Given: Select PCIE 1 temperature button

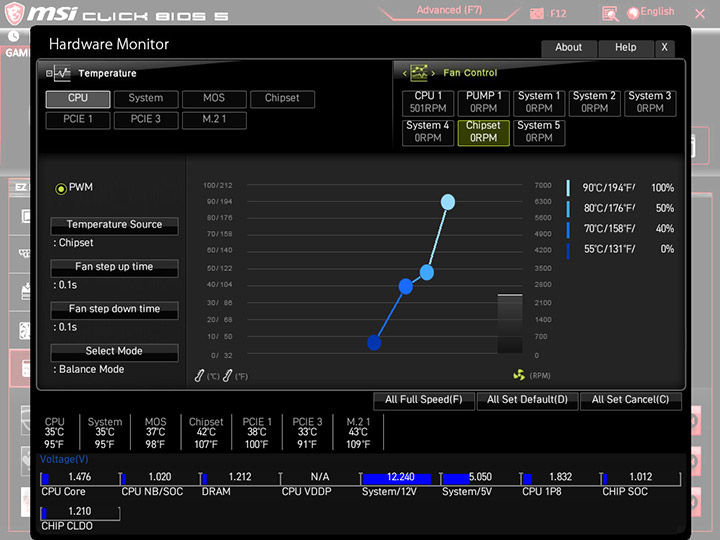Looking at the screenshot, I should coord(78,120).
